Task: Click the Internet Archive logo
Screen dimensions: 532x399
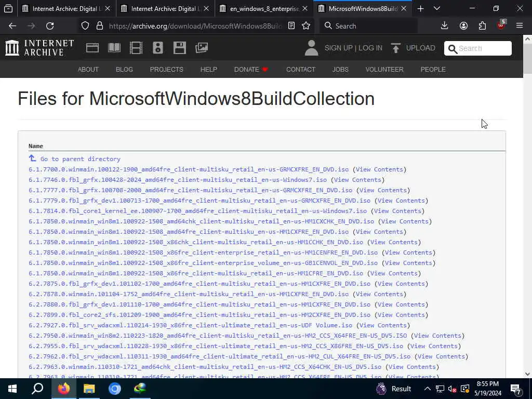Action: (39, 47)
